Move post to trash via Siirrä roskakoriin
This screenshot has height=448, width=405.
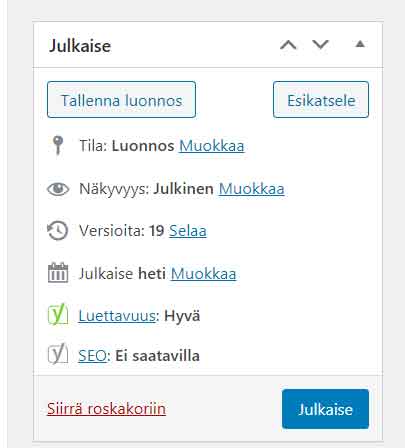[x=106, y=409]
